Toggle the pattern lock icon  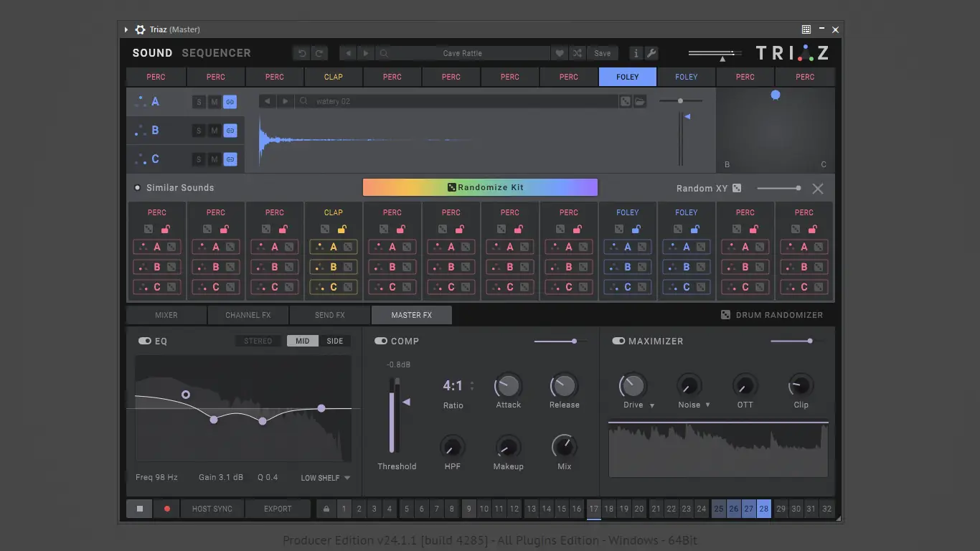pos(326,509)
